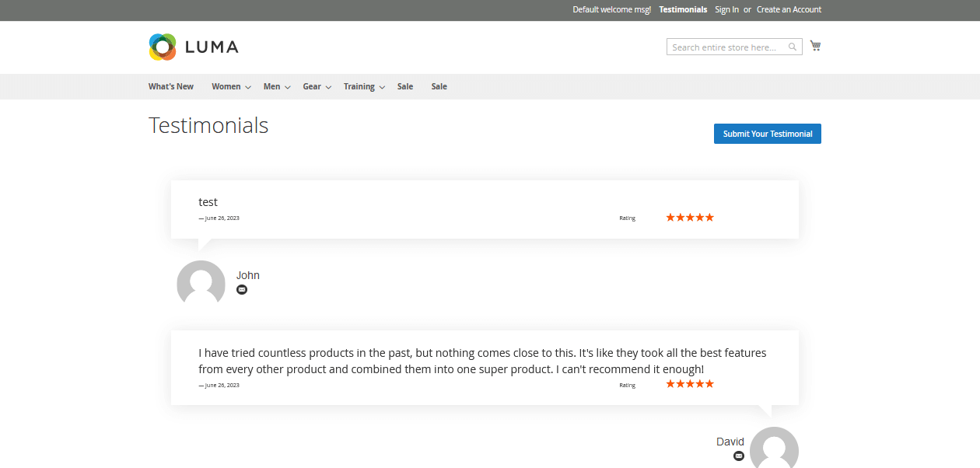The image size is (980, 468).
Task: Open the Training menu dropdown
Action: (364, 87)
